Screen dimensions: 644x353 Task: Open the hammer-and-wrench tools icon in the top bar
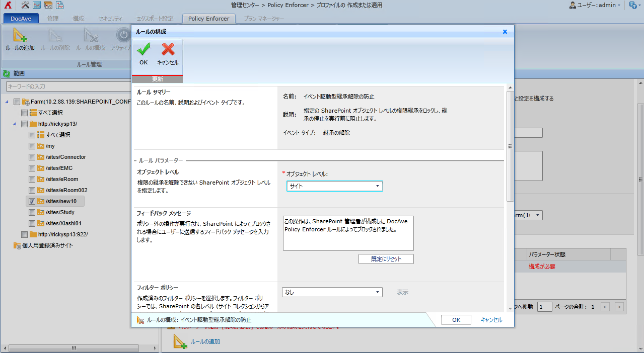coord(26,5)
